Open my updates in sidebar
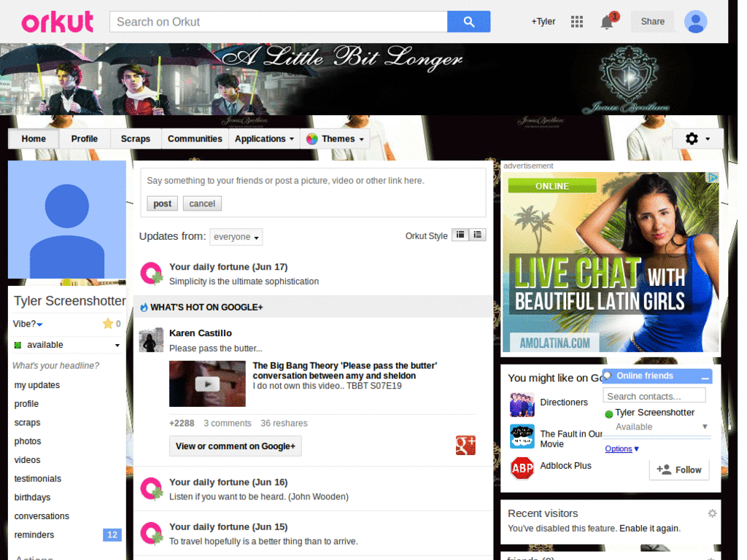The image size is (747, 560). 37,385
